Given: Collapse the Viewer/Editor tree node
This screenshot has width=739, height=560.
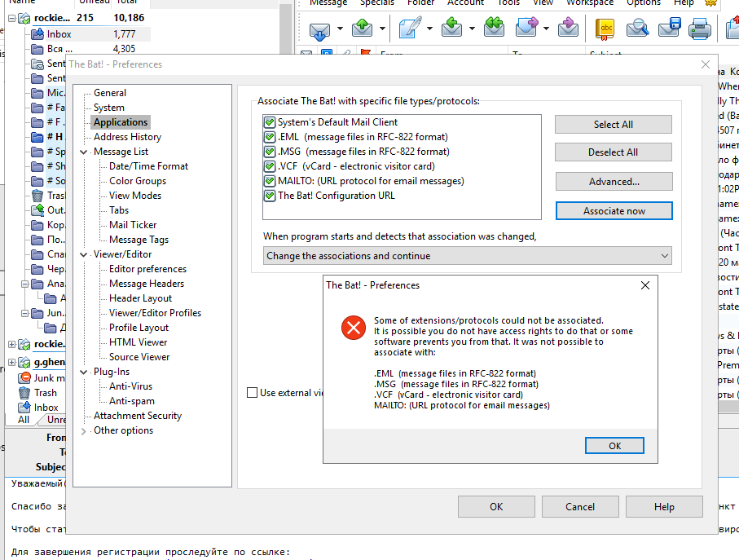Looking at the screenshot, I should tap(84, 254).
